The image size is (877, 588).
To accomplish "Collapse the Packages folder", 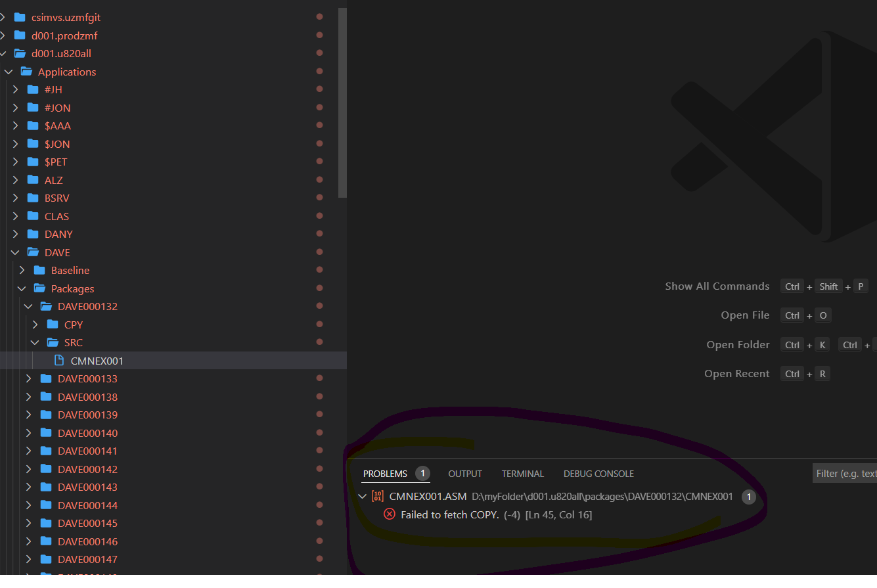I will pyautogui.click(x=22, y=288).
